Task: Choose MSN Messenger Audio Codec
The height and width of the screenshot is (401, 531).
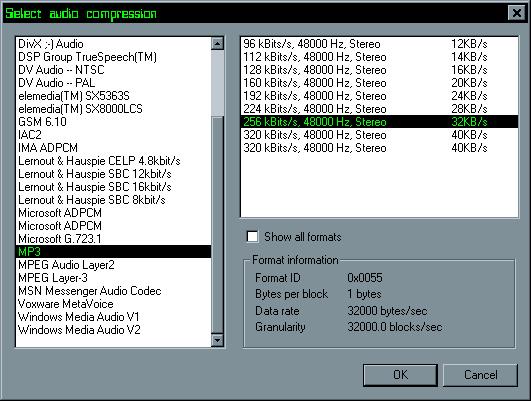Action: pyautogui.click(x=113, y=291)
